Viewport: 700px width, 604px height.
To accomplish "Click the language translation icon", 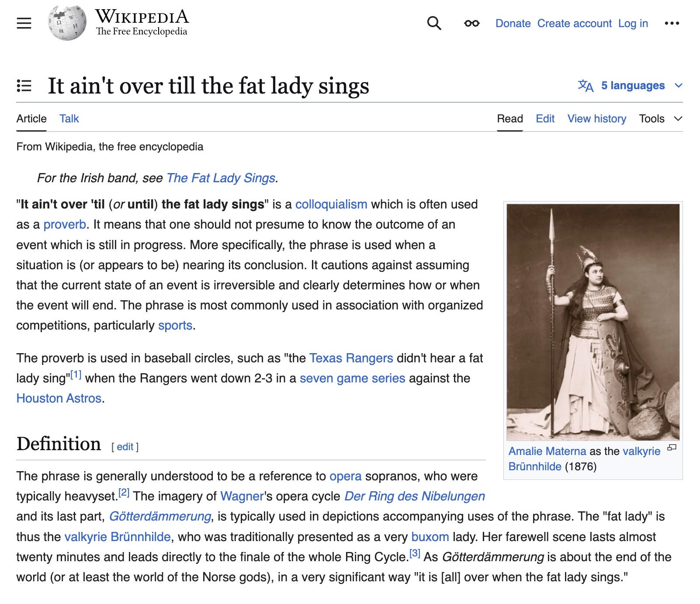I will click(586, 86).
